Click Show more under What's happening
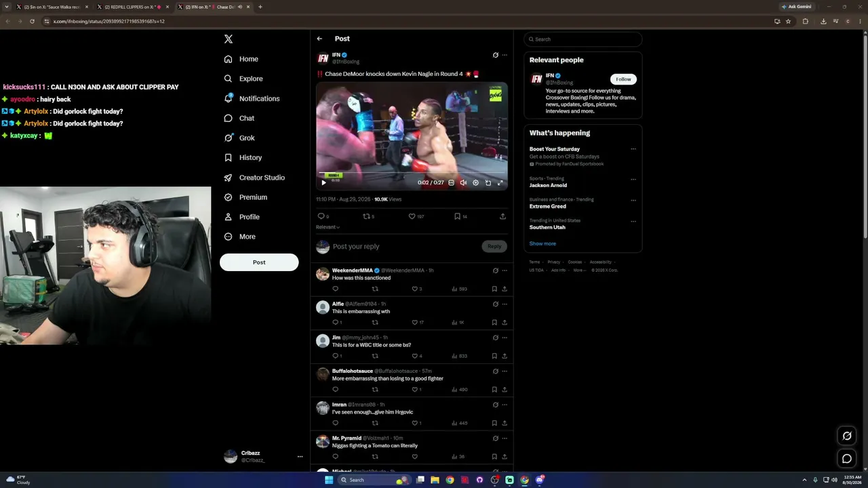 click(542, 243)
